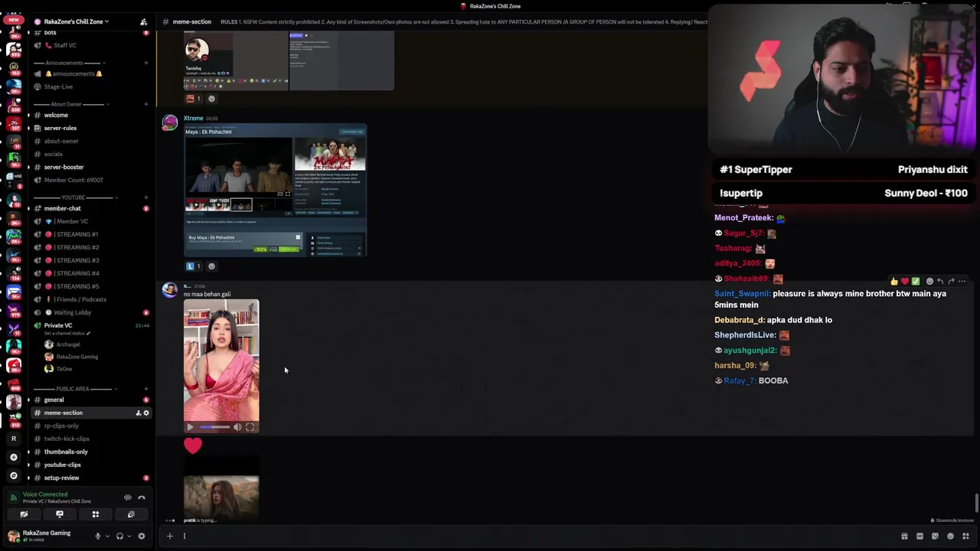Open the server invite people icon
This screenshot has height=551, width=980.
[143, 21]
